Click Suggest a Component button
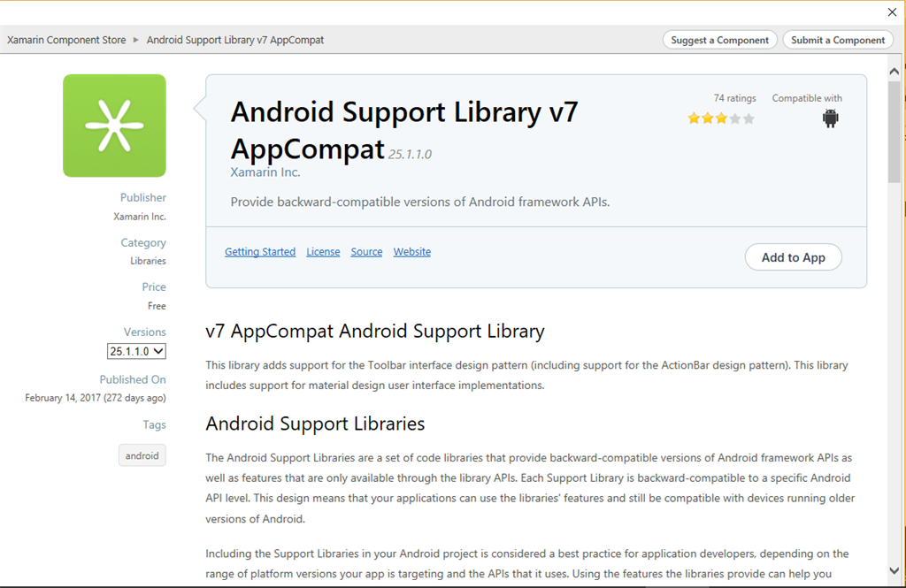Image resolution: width=906 pixels, height=588 pixels. 719,40
